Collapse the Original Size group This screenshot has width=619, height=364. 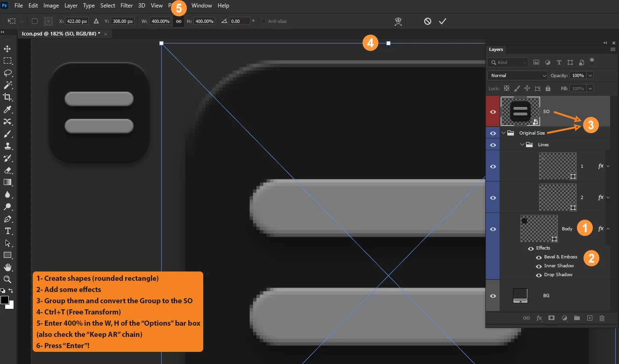pyautogui.click(x=504, y=133)
